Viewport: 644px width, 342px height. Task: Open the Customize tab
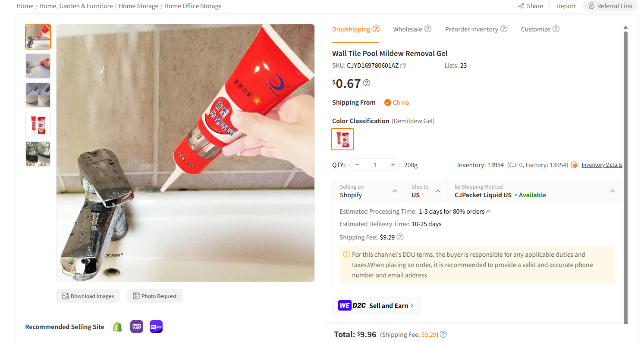coord(536,29)
